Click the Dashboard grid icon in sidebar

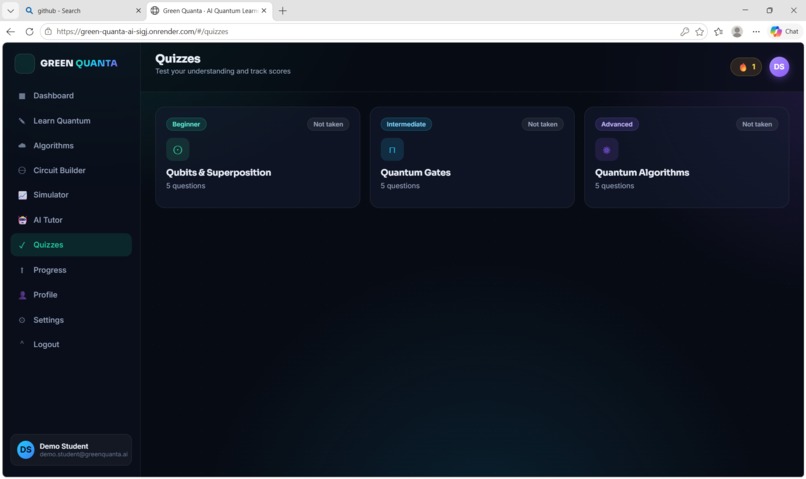point(22,96)
